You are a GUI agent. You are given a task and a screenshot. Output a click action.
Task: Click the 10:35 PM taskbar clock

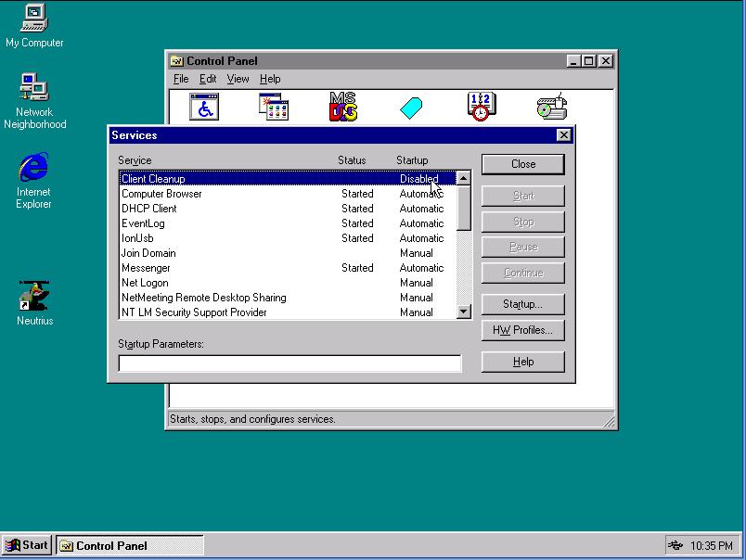[x=712, y=546]
